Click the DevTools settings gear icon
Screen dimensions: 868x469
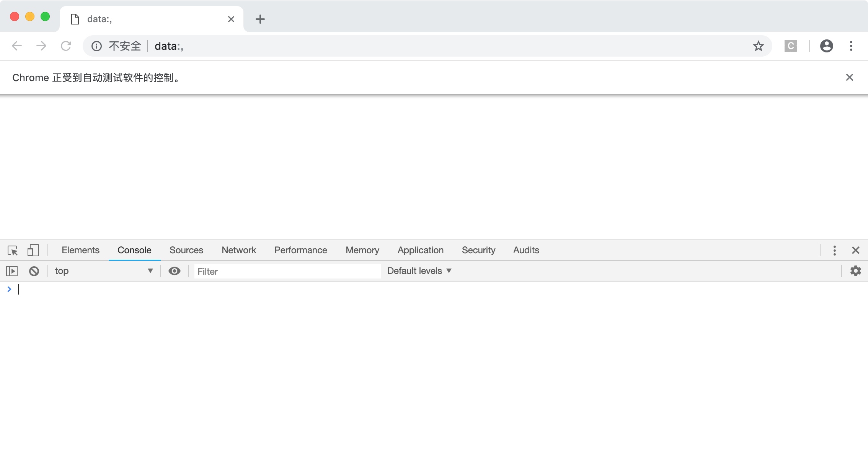pos(857,271)
